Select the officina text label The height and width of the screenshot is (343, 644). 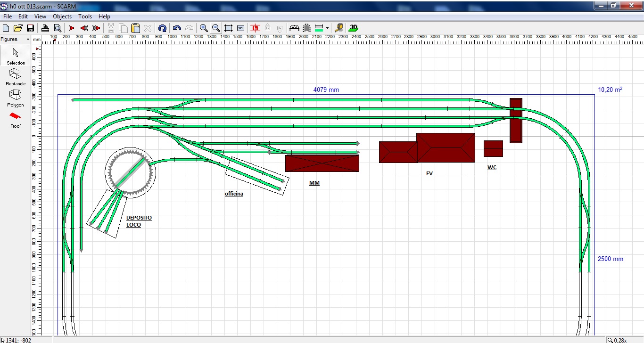tap(234, 194)
